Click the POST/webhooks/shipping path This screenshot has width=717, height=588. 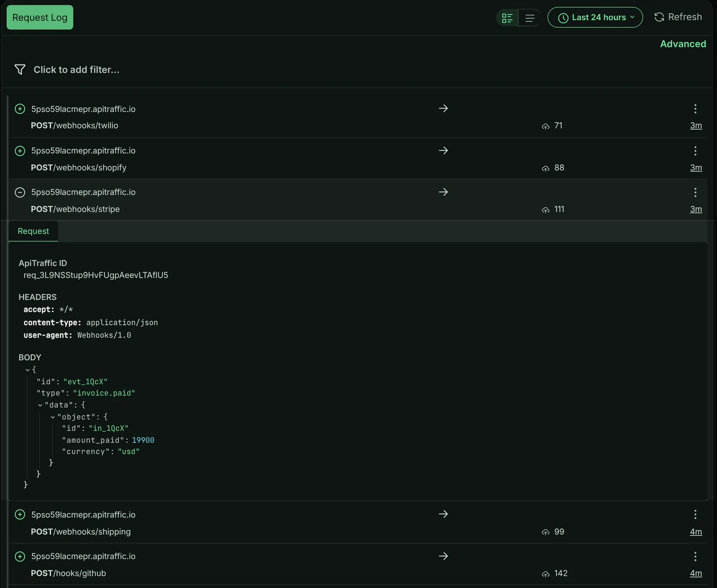click(81, 532)
